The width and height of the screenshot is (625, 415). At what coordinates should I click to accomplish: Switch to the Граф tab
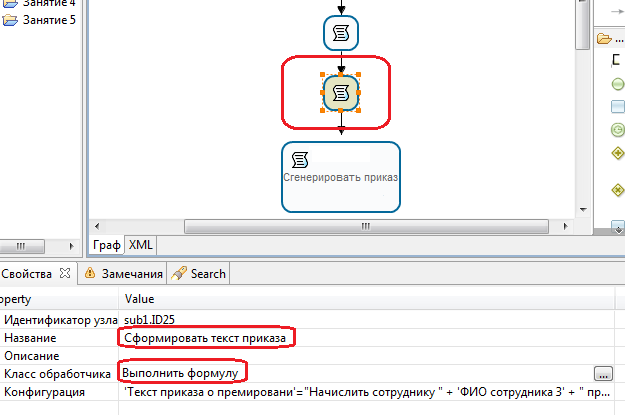[x=107, y=244]
